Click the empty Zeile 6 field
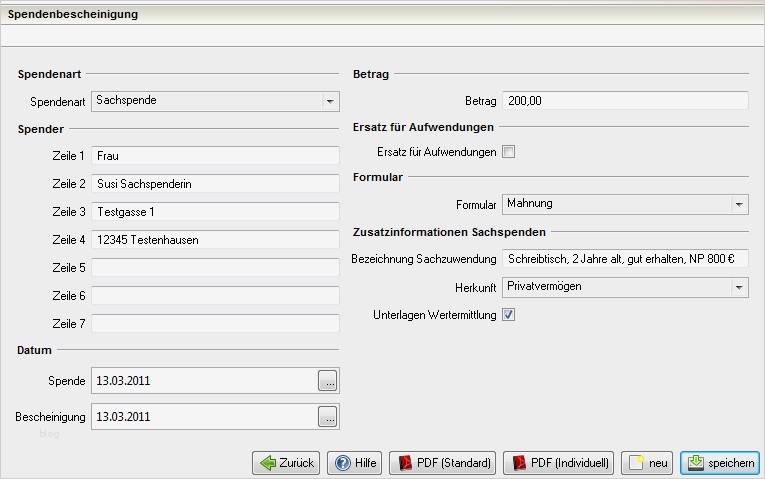 [215, 296]
